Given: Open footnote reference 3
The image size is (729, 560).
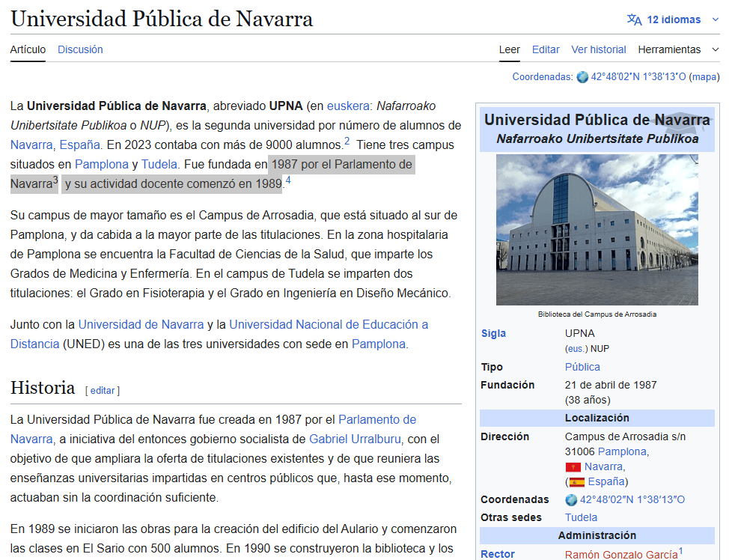Looking at the screenshot, I should (55, 180).
